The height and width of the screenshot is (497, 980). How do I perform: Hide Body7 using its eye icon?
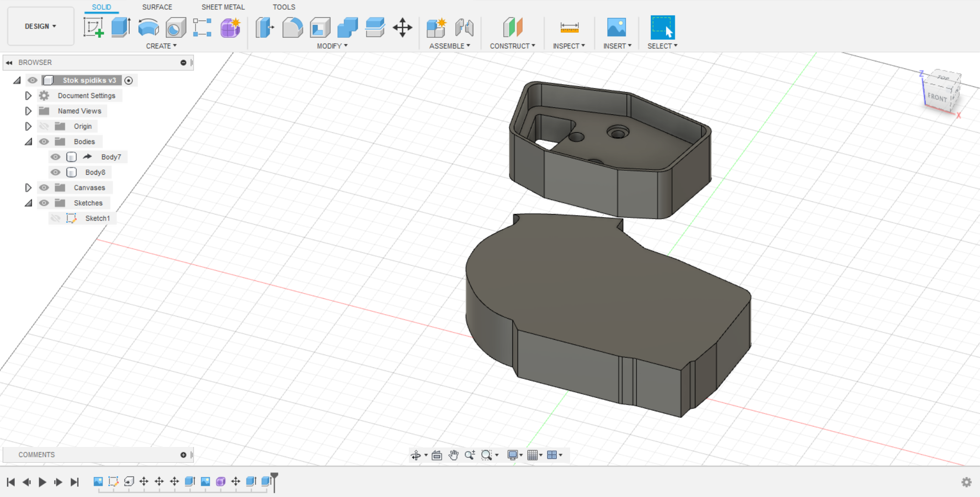click(56, 157)
